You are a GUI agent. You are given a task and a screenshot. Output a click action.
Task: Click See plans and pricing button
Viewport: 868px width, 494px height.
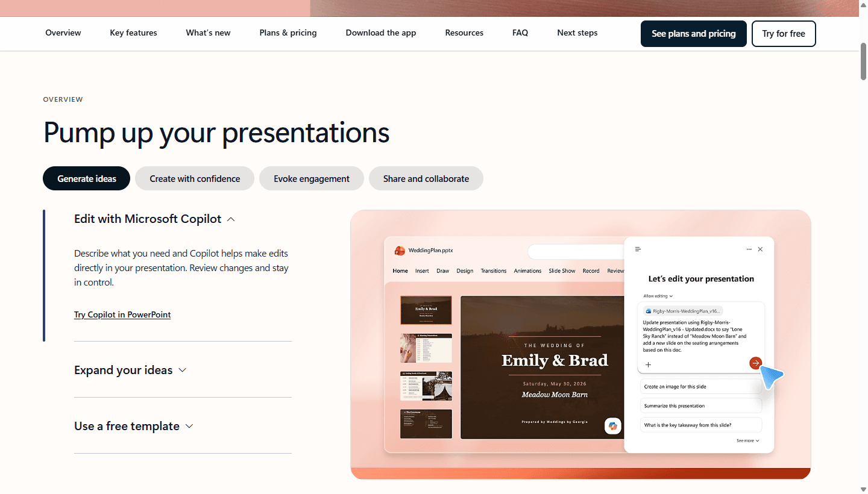coord(694,34)
